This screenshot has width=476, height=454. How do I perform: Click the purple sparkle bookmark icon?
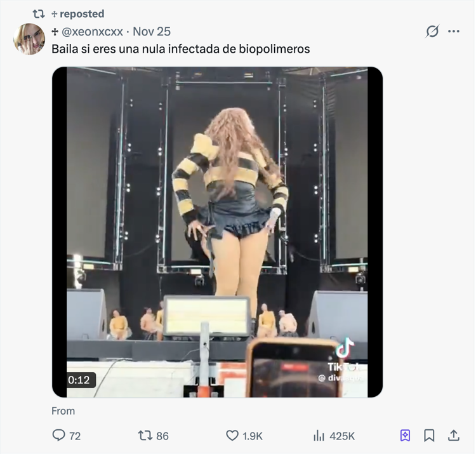click(405, 436)
